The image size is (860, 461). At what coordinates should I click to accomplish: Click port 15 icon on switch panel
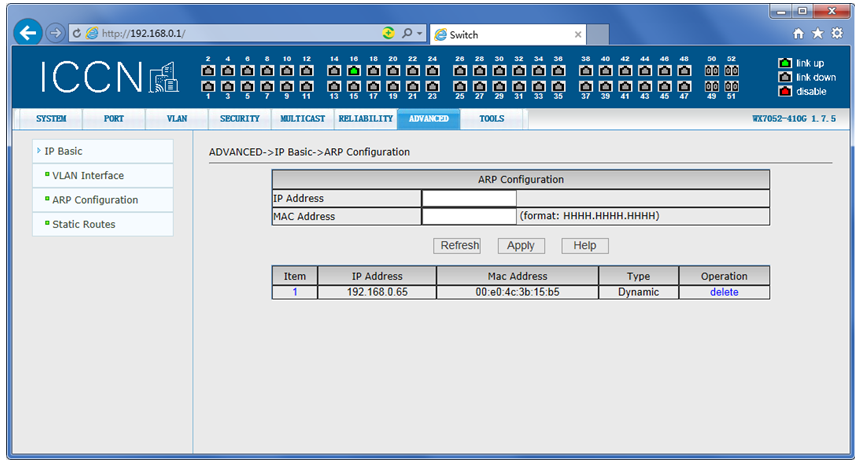354,86
